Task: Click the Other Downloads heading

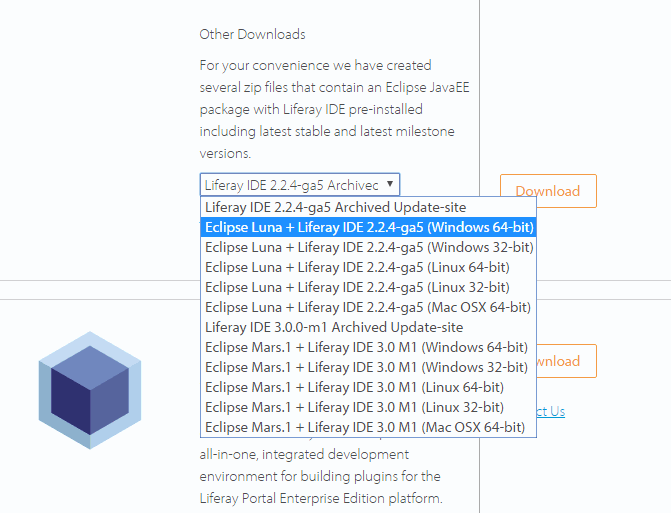Action: click(252, 34)
